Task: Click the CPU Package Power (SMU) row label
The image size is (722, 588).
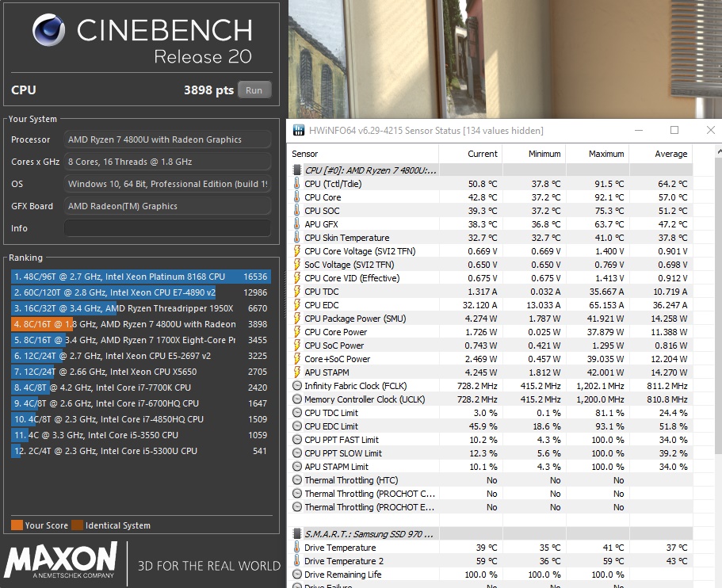Action: point(355,319)
